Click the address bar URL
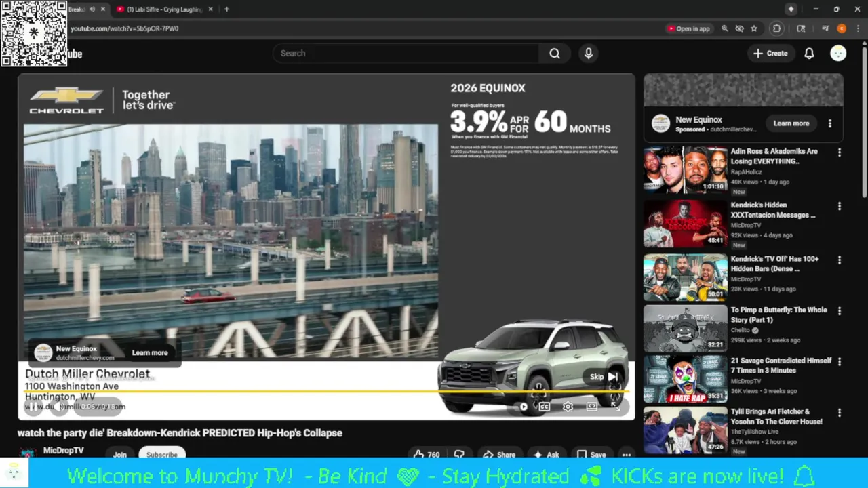The image size is (868, 488). click(x=125, y=28)
